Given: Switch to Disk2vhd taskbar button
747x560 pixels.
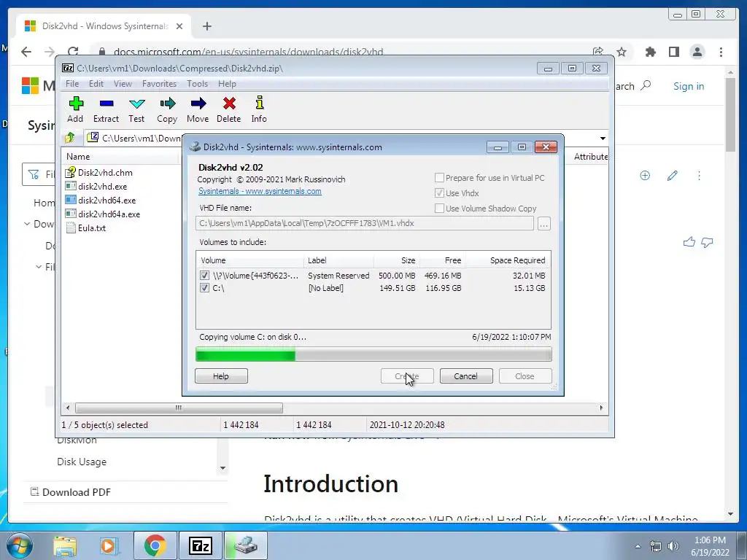Looking at the screenshot, I should [245, 545].
